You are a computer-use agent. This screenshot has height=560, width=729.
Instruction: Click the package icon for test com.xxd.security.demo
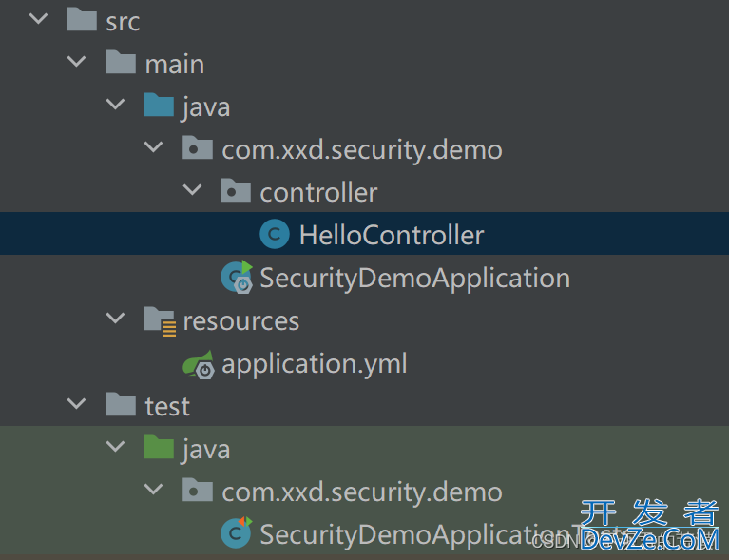pyautogui.click(x=198, y=490)
